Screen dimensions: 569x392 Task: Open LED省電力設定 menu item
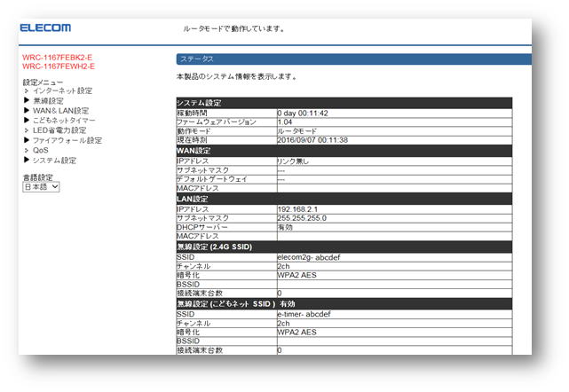click(x=59, y=130)
